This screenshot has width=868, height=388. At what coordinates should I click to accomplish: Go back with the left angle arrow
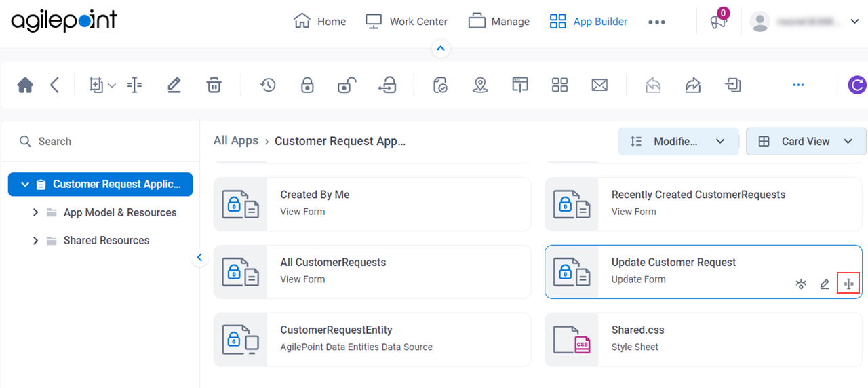click(x=55, y=85)
